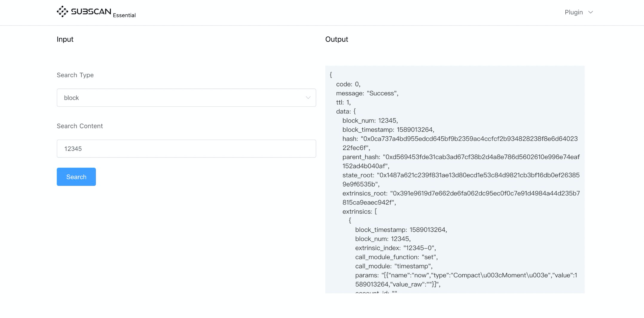Click the Search Type dropdown arrow
The height and width of the screenshot is (318, 644).
308,98
